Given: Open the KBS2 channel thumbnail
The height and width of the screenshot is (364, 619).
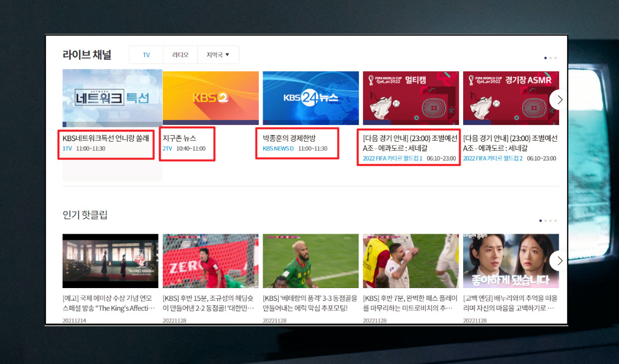Looking at the screenshot, I should coord(210,98).
